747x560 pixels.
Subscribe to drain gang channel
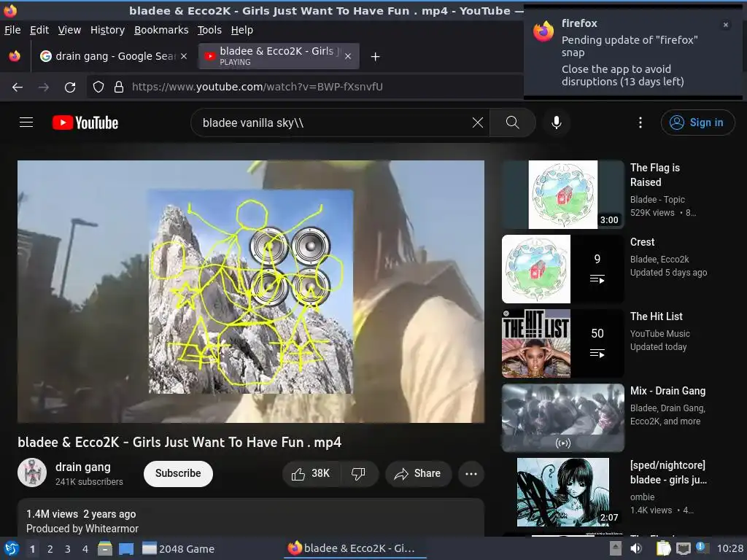178,473
